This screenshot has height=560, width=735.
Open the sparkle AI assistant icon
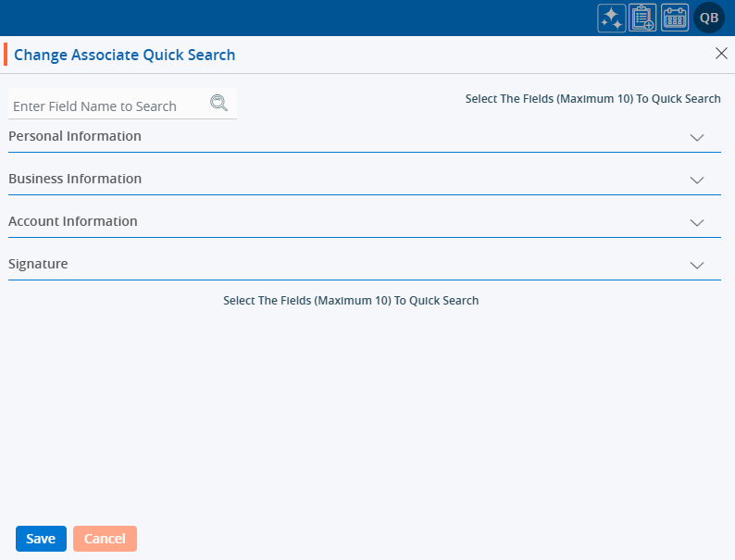(612, 19)
